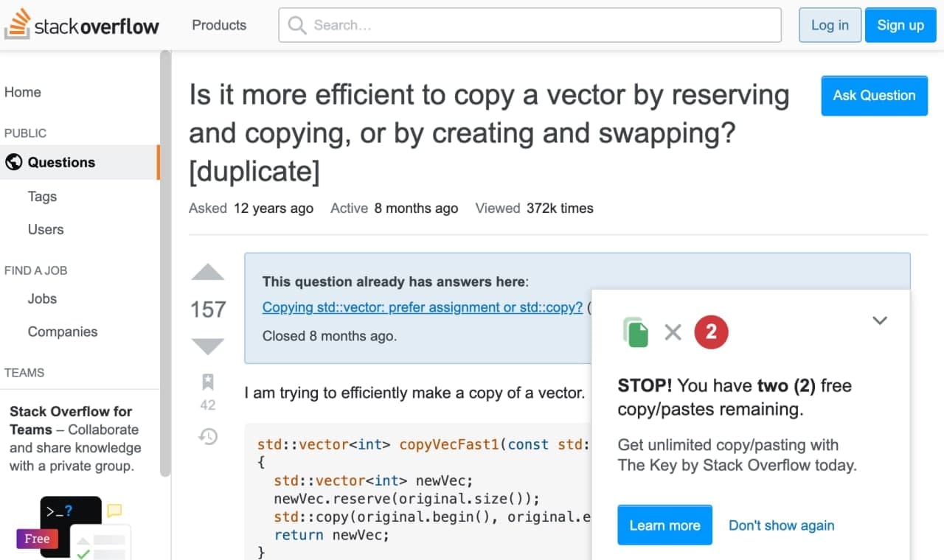The height and width of the screenshot is (560, 944).
Task: Click the code line newVec.reserve(original.size());
Action: (407, 499)
